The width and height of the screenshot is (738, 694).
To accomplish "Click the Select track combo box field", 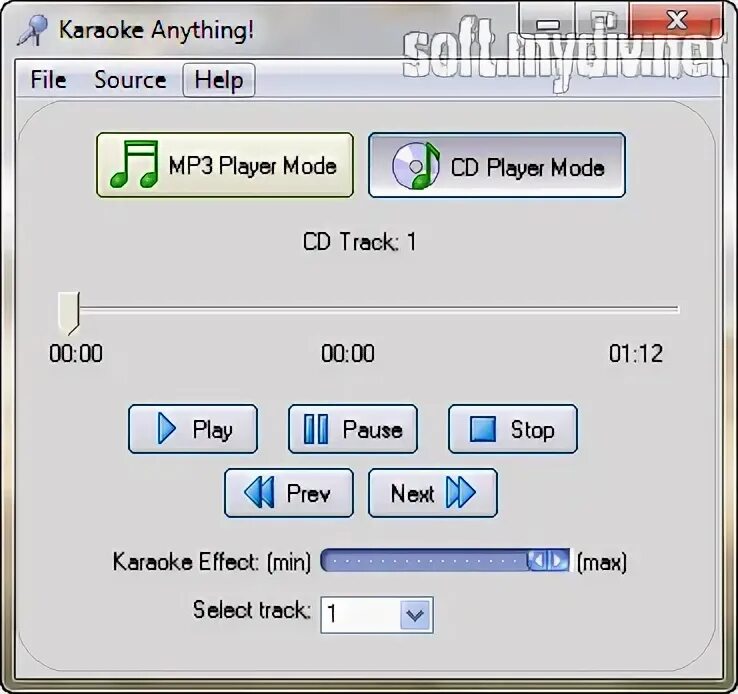I will tap(377, 614).
